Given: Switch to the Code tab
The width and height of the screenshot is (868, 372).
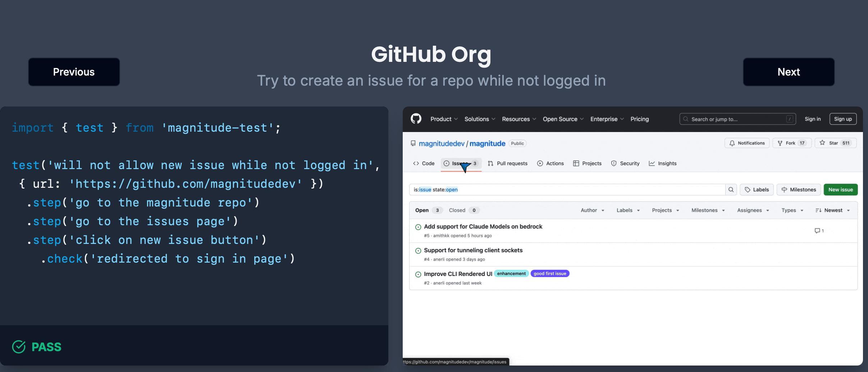Looking at the screenshot, I should point(424,163).
